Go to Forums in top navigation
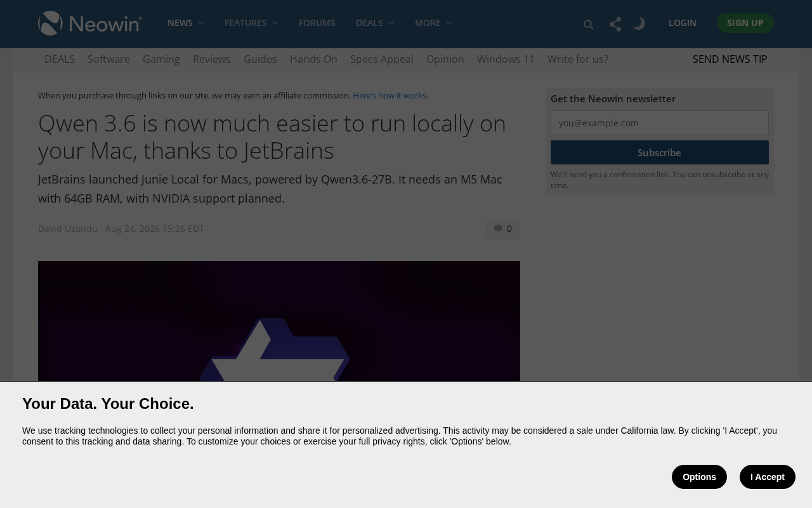 [317, 23]
